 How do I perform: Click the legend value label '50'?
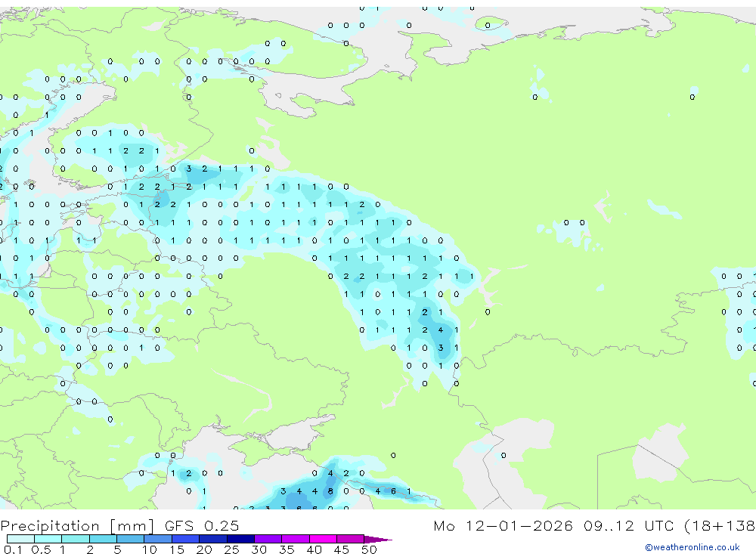[x=369, y=549]
